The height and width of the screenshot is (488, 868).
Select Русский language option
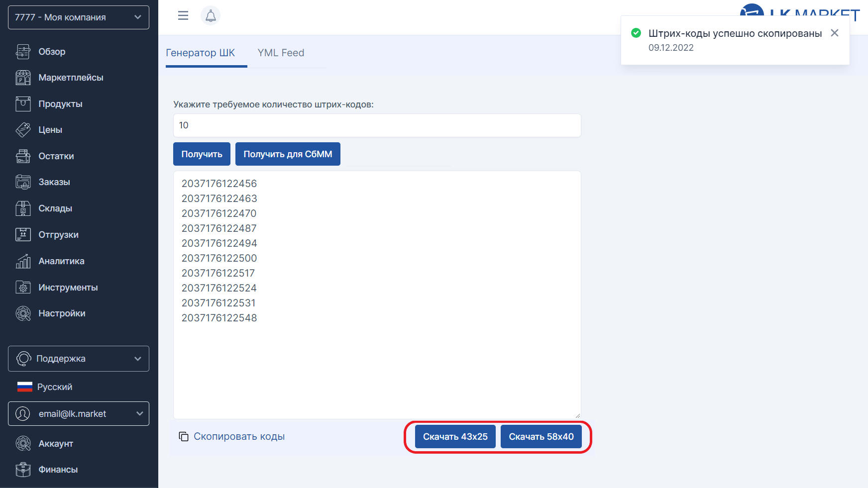[x=55, y=387]
